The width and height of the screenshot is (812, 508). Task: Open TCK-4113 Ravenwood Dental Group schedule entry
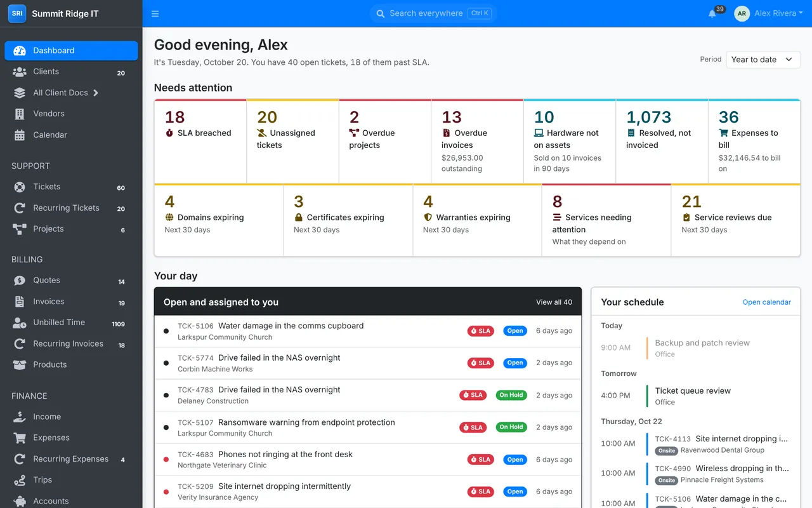pos(696,444)
